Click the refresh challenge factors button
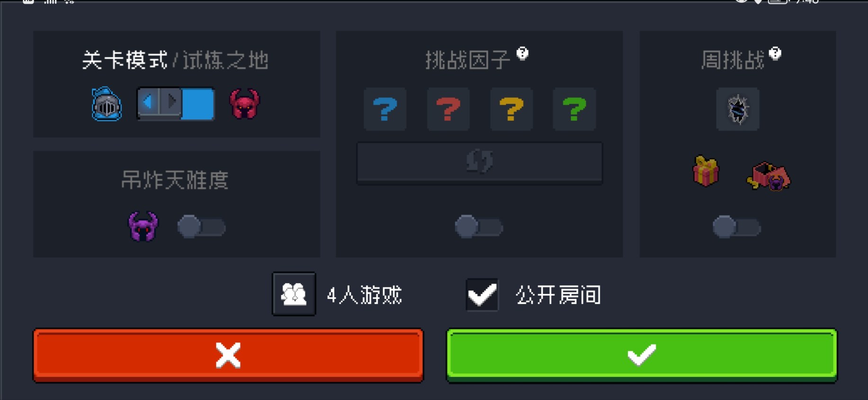Screen dimensions: 868x400 click(480, 162)
